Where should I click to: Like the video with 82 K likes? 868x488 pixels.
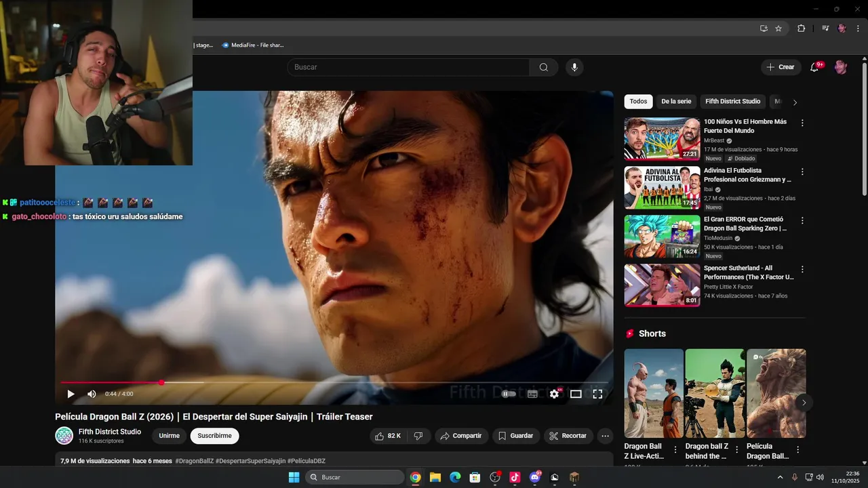388,436
